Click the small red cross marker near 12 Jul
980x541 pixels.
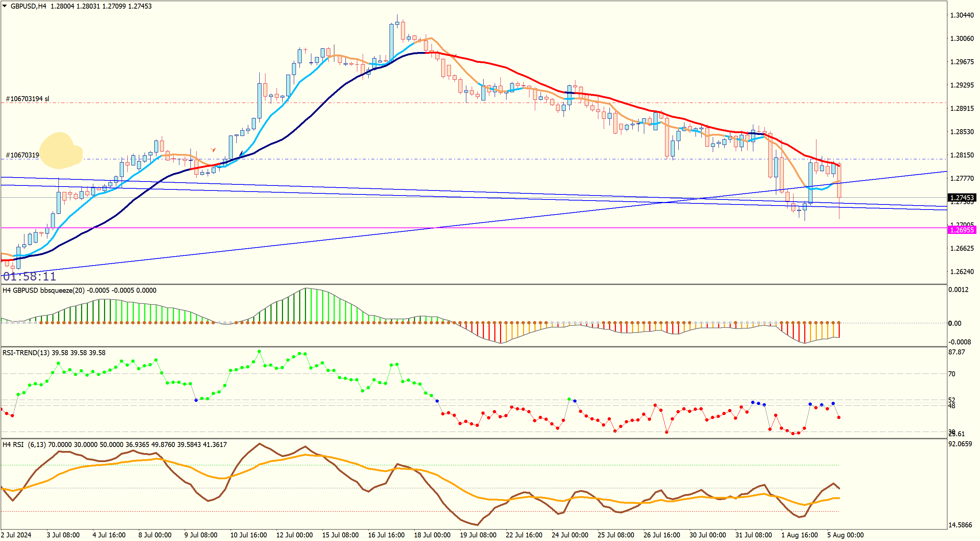(305, 50)
